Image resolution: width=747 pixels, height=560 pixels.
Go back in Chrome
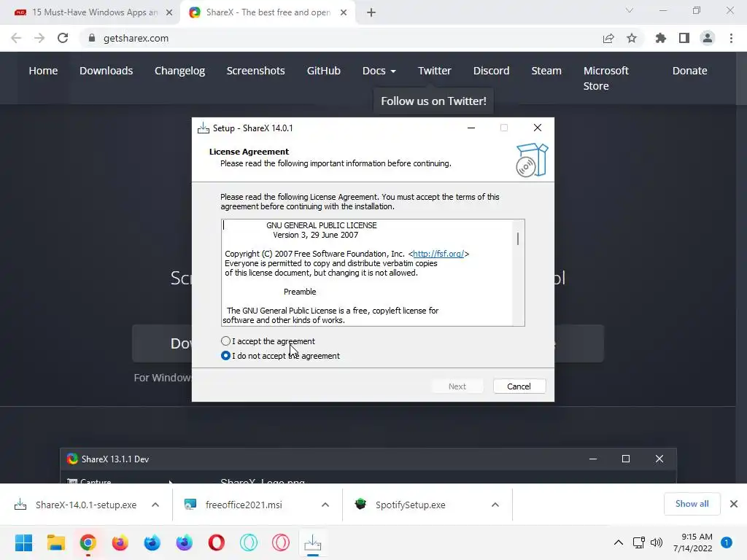point(16,38)
